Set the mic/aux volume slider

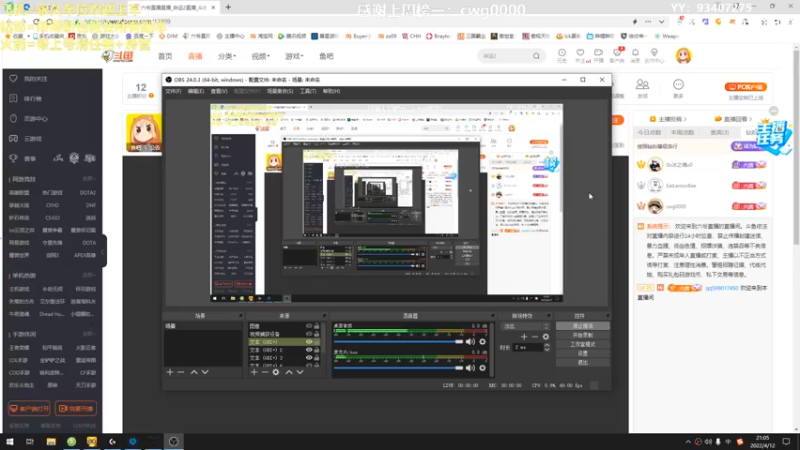[x=398, y=368]
